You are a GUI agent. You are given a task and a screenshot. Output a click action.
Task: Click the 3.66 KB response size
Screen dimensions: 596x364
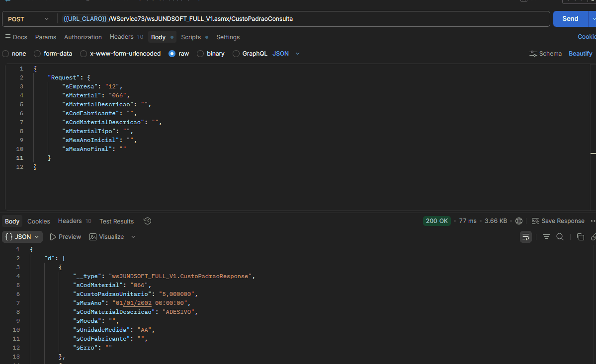pos(496,221)
